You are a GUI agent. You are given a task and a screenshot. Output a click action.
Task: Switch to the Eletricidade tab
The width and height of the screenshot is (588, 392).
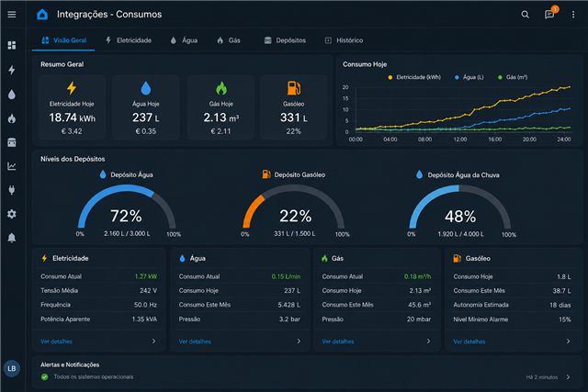129,40
